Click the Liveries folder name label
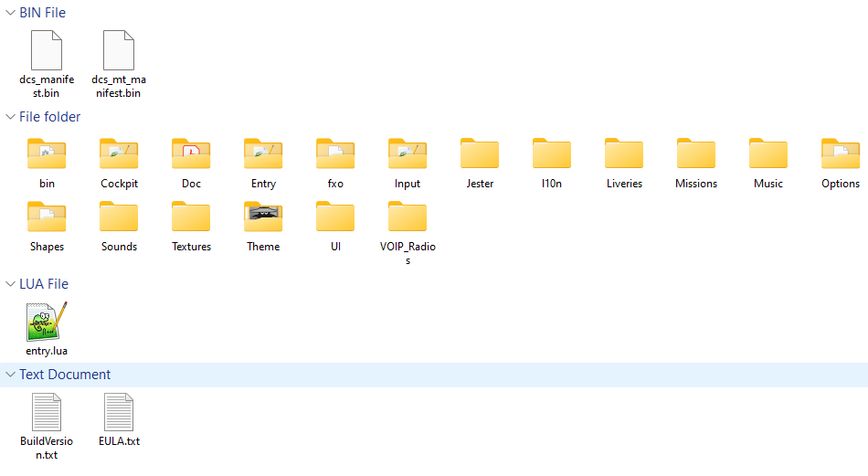This screenshot has height=476, width=868. point(624,184)
